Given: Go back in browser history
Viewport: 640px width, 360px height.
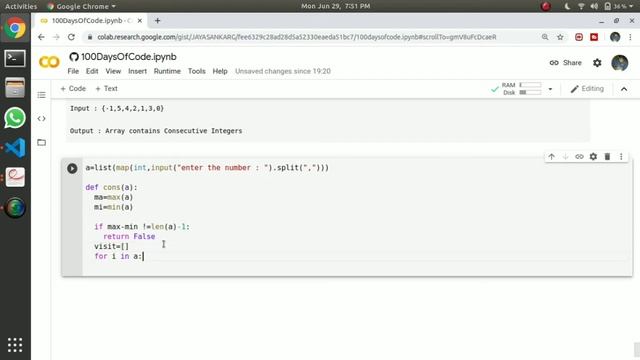Looking at the screenshot, I should (41, 37).
